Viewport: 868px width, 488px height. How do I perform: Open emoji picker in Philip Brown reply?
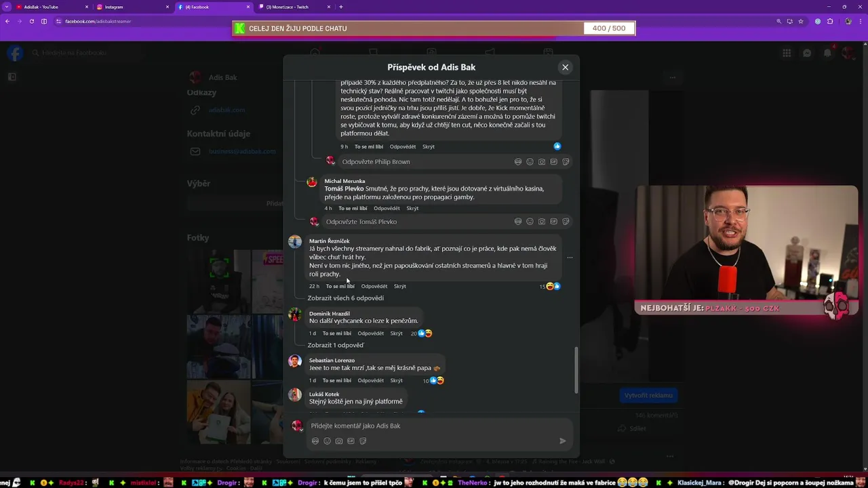tap(530, 162)
